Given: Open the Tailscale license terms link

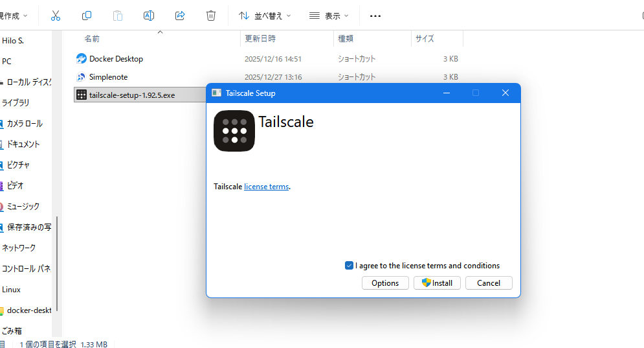Looking at the screenshot, I should [x=266, y=187].
